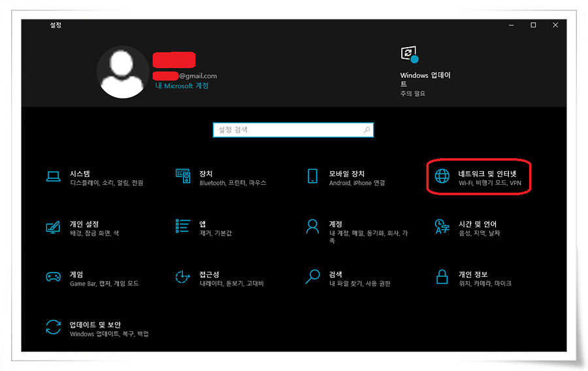Click the magnifier icon in the search box
Viewport: 588px width, 371px height.
367,130
